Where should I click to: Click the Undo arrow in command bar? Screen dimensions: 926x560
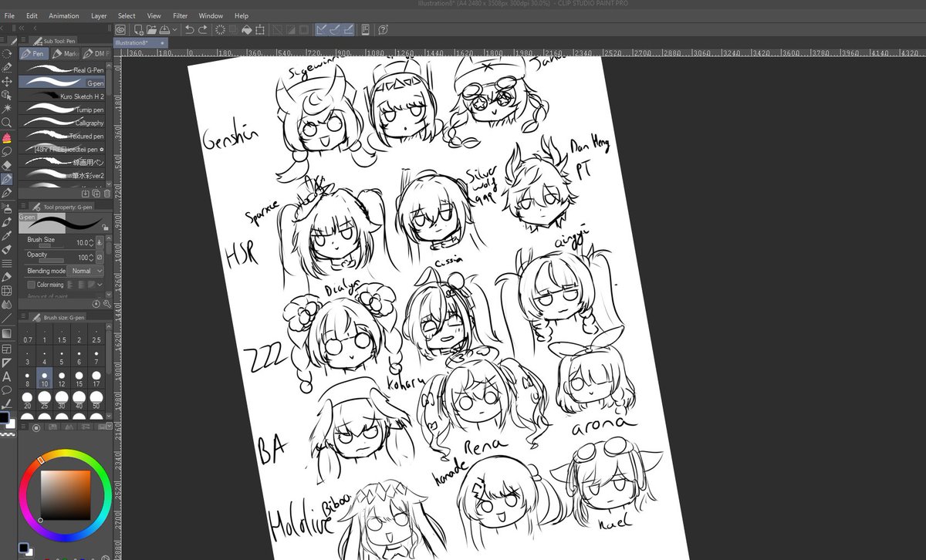(x=190, y=29)
